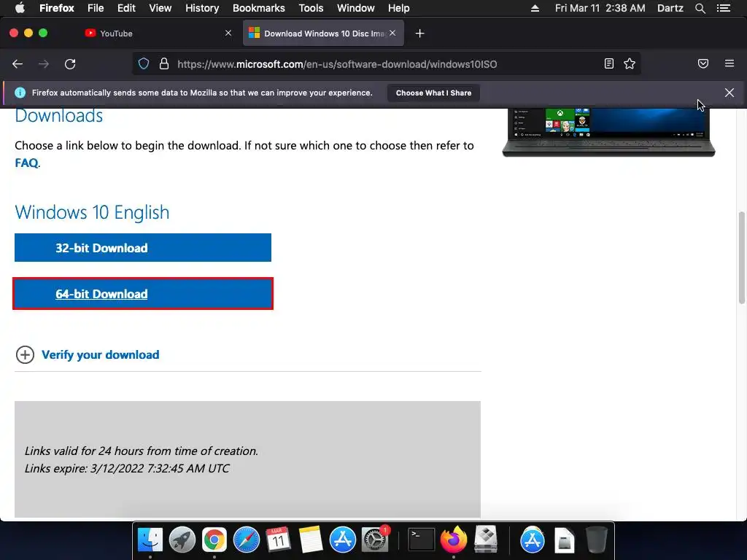Screen dimensions: 747x560
Task: Click the Downloads heading
Action: [x=58, y=116]
